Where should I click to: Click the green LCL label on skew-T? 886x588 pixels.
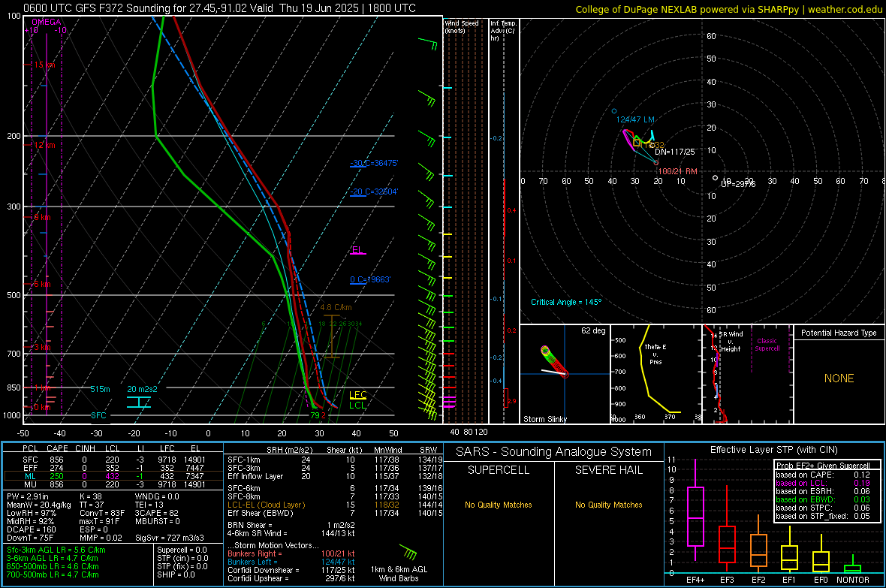357,405
